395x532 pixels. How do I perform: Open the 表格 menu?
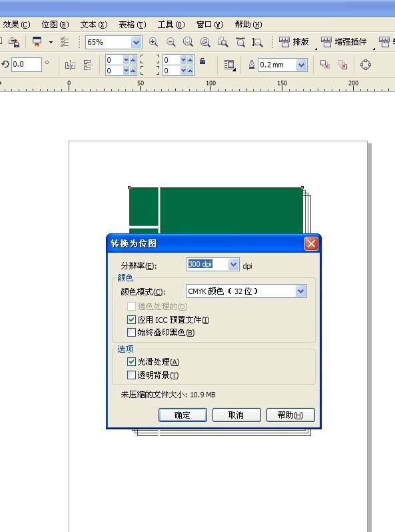point(133,25)
